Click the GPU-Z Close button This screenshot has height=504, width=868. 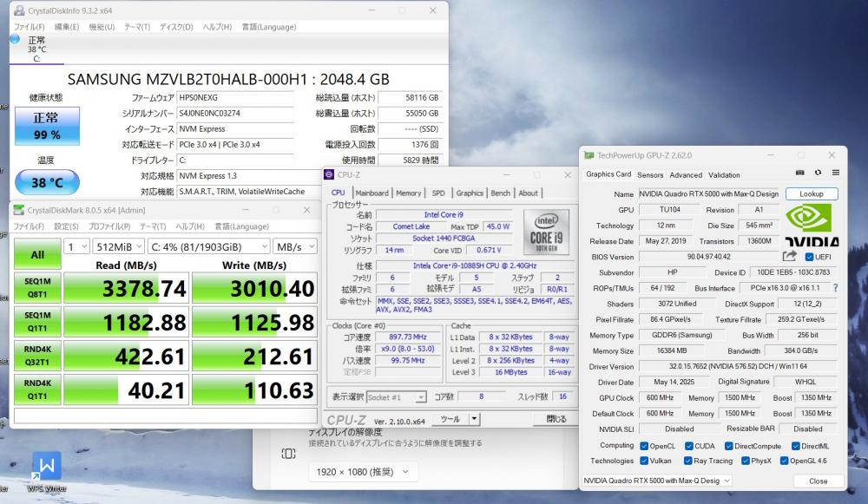tap(818, 481)
